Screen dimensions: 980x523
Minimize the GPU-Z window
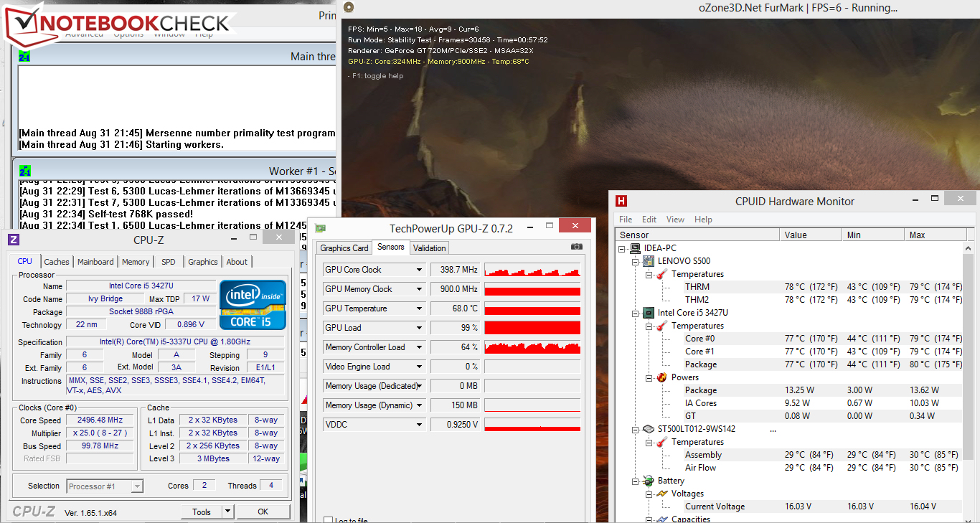point(529,226)
